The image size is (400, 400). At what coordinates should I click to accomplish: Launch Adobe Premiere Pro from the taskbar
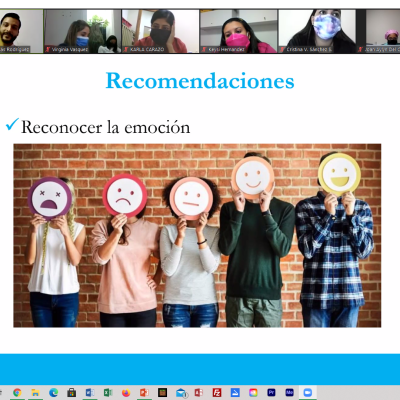[271, 392]
